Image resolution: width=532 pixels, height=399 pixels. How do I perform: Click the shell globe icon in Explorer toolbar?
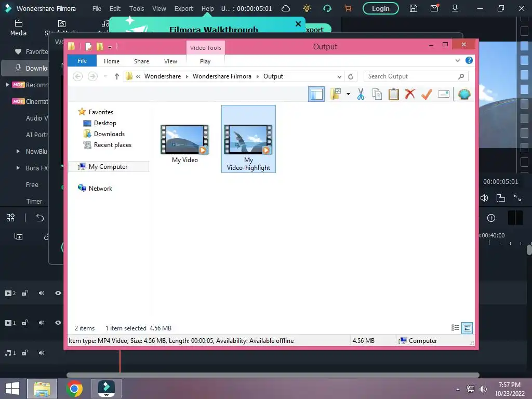coord(464,94)
